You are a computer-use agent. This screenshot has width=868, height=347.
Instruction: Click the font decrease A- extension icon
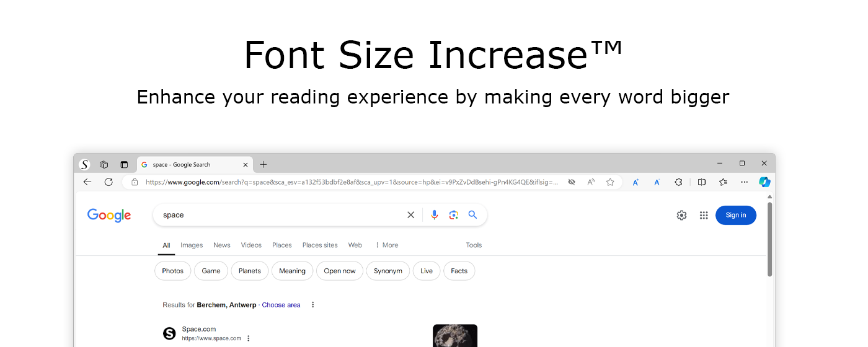click(657, 182)
